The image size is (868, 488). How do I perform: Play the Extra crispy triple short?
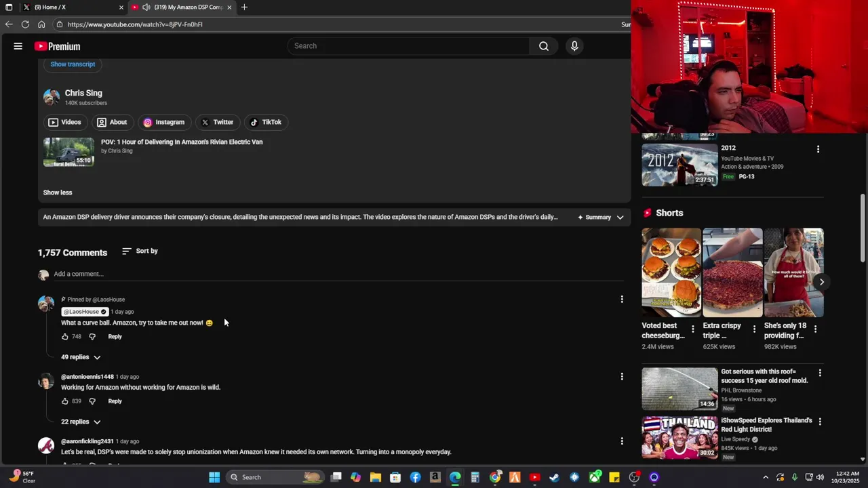click(x=732, y=272)
